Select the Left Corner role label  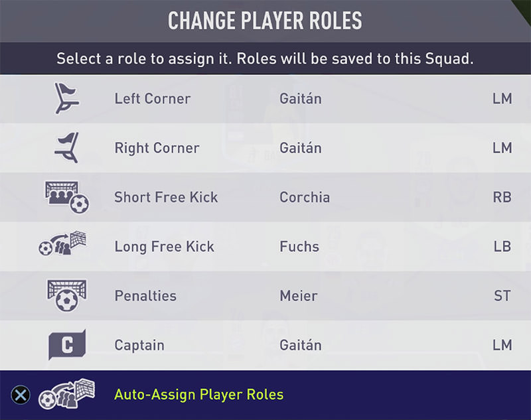point(153,99)
